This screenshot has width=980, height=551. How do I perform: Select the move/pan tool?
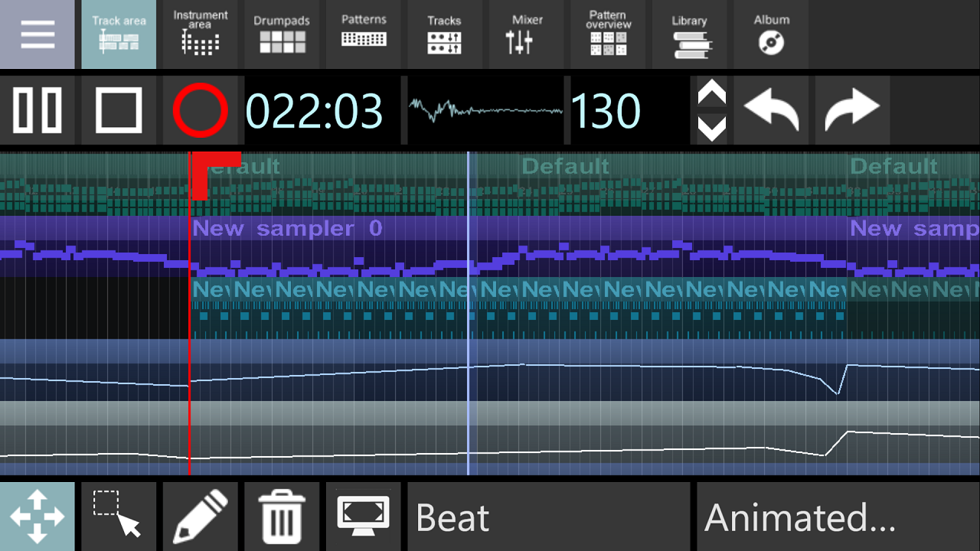38,517
